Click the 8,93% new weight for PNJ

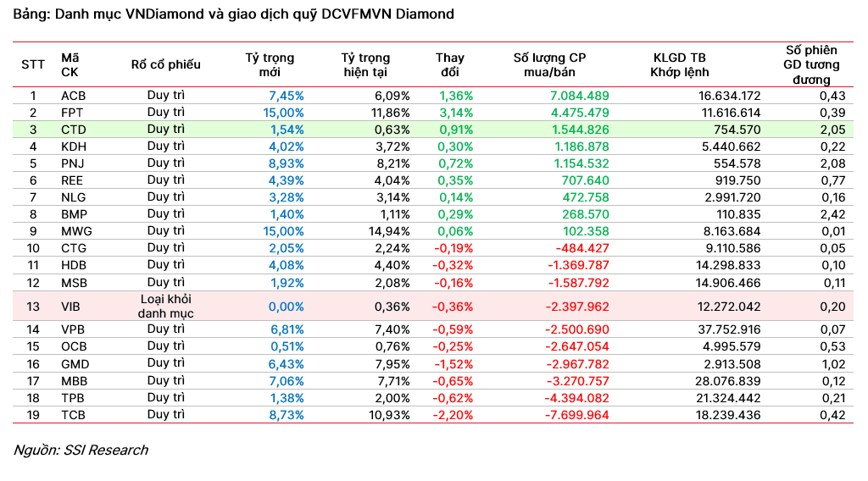coord(286,163)
